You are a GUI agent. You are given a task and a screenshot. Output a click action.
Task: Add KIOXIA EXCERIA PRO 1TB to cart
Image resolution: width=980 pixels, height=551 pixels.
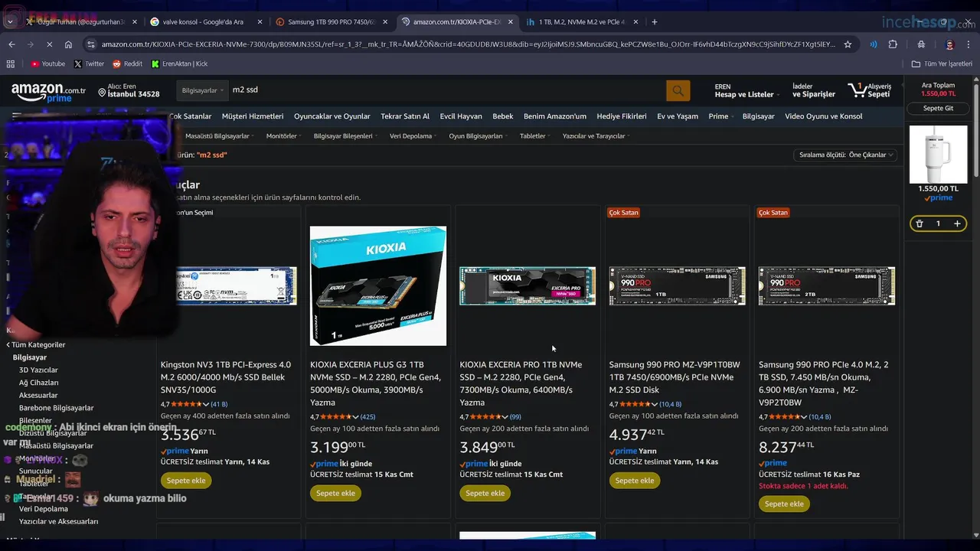pyautogui.click(x=485, y=493)
